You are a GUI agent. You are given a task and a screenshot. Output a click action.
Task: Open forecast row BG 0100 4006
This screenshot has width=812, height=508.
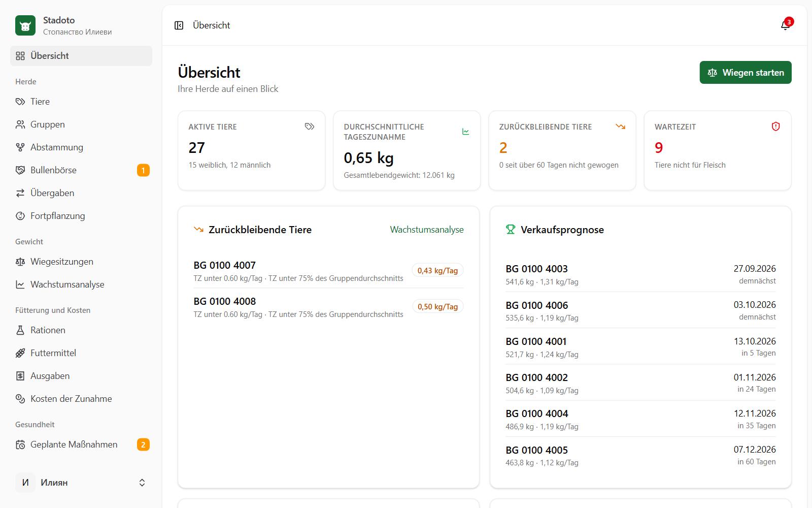[x=640, y=310]
